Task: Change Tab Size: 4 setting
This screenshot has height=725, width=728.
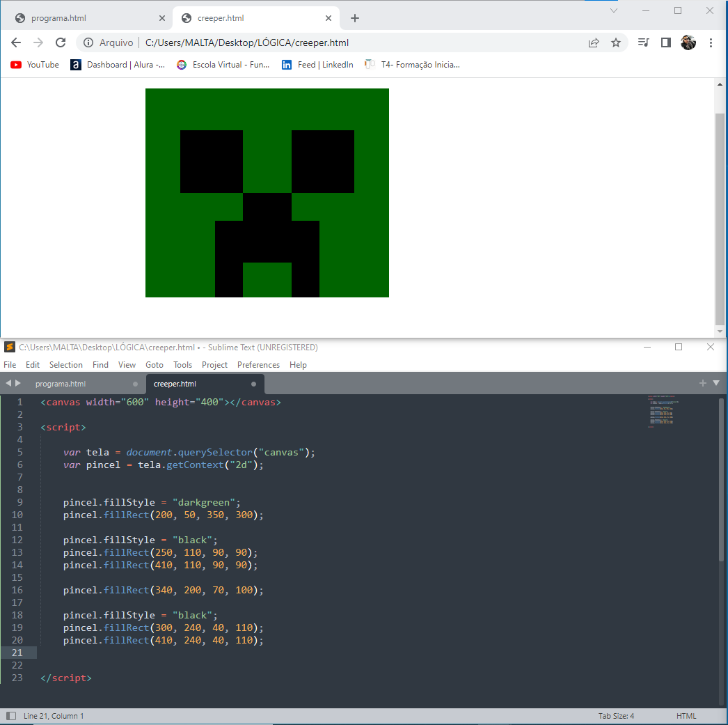Action: tap(616, 716)
